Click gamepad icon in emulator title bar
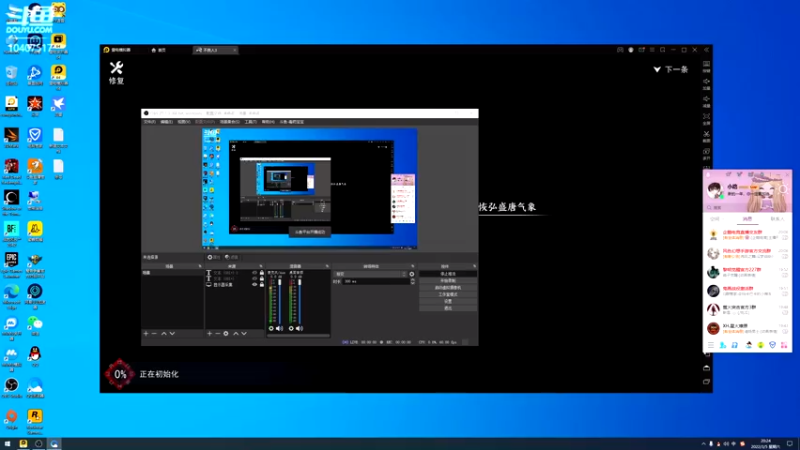Viewport: 800px width, 450px height. click(620, 50)
